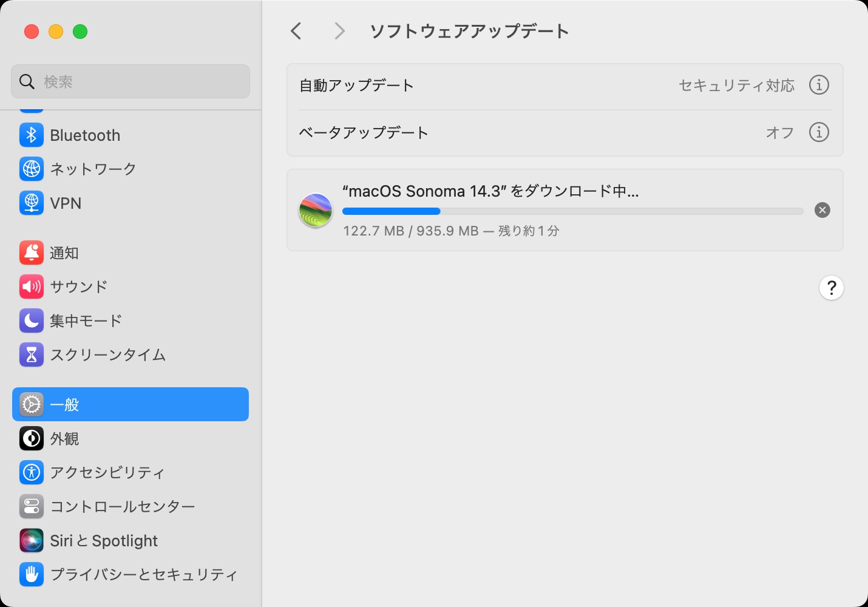
Task: Click the アクセシビリティ icon
Action: 32,472
